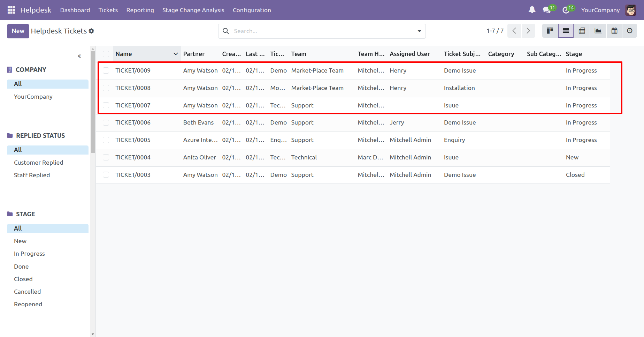Open the Stage Change Analysis menu
This screenshot has height=337, width=644.
pyautogui.click(x=193, y=10)
